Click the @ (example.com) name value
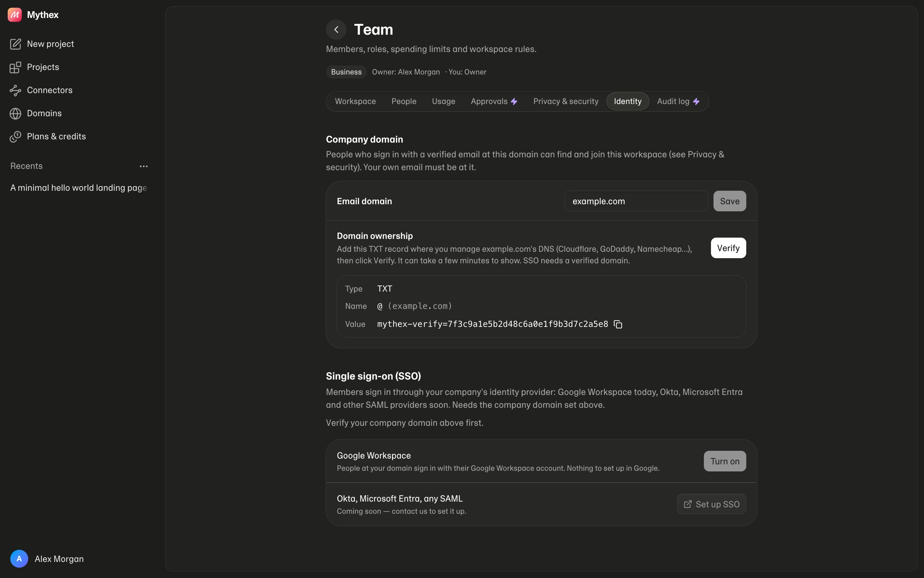924x578 pixels. click(x=415, y=306)
